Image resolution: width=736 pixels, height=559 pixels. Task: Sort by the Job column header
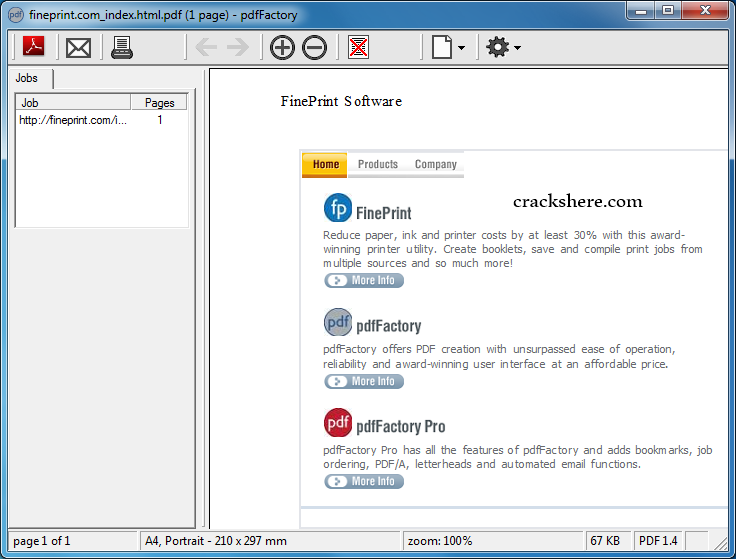coord(73,102)
